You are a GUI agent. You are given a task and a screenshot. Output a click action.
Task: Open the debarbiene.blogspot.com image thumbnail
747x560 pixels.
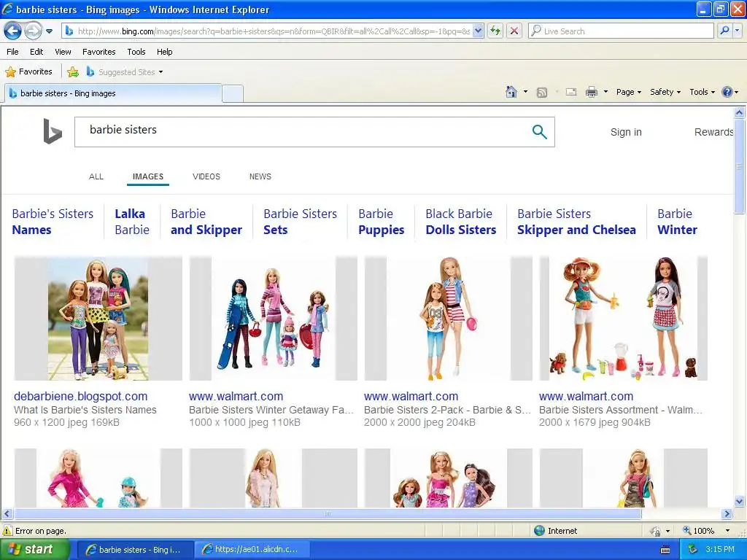click(x=98, y=318)
